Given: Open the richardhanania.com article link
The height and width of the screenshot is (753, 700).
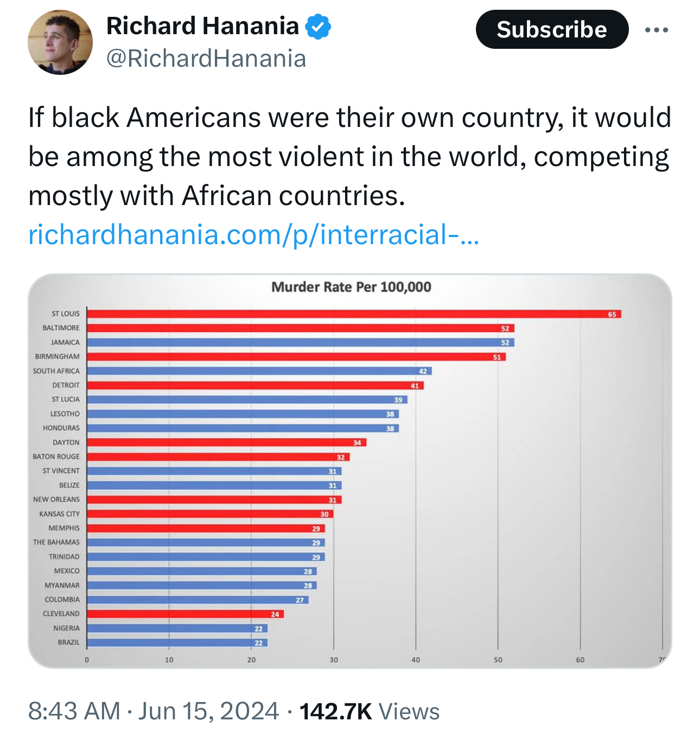Looking at the screenshot, I should (253, 234).
